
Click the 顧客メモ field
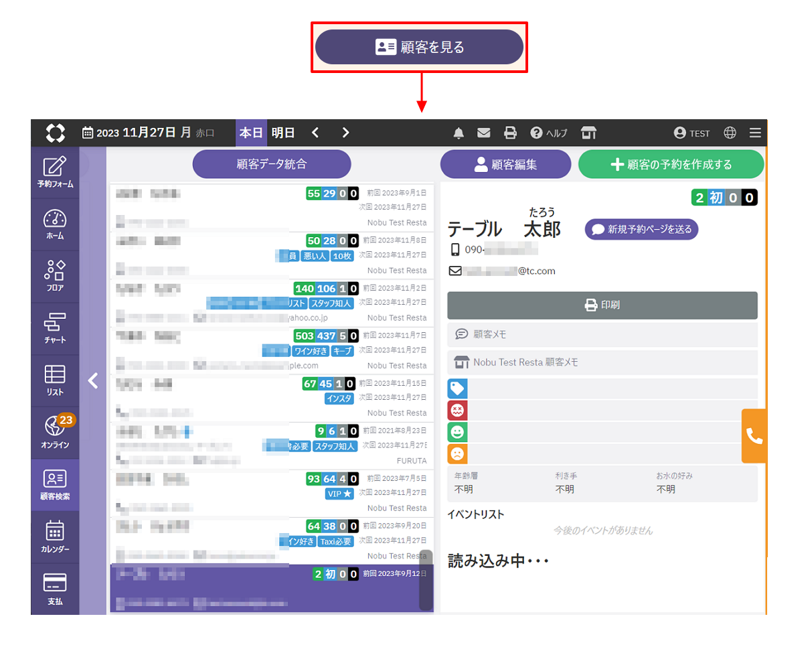pos(602,334)
